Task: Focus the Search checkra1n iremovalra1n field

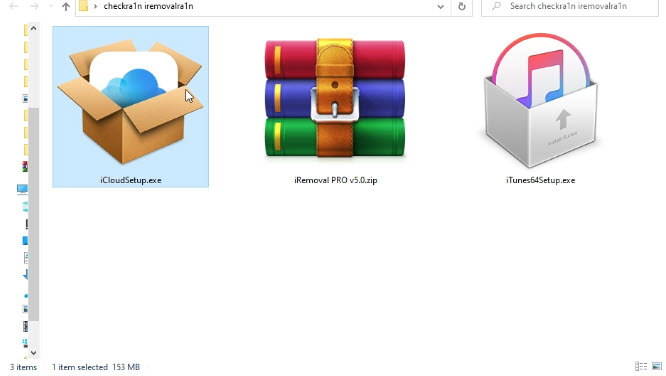Action: [570, 6]
